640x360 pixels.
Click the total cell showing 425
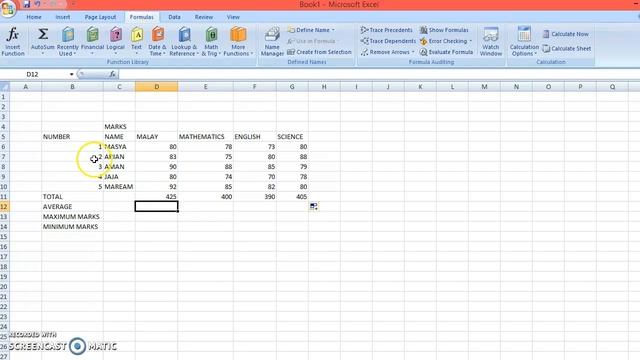tap(156, 196)
